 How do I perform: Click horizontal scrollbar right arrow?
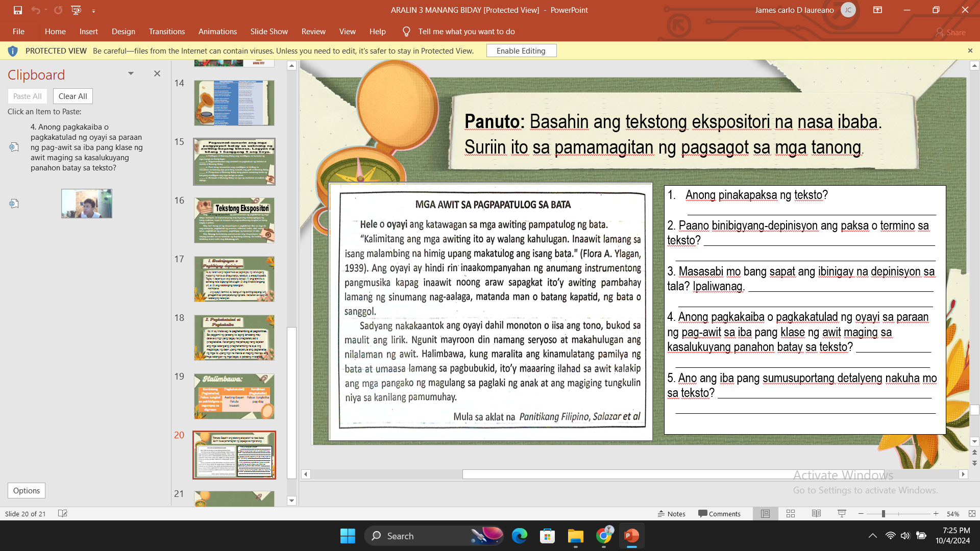pyautogui.click(x=963, y=474)
